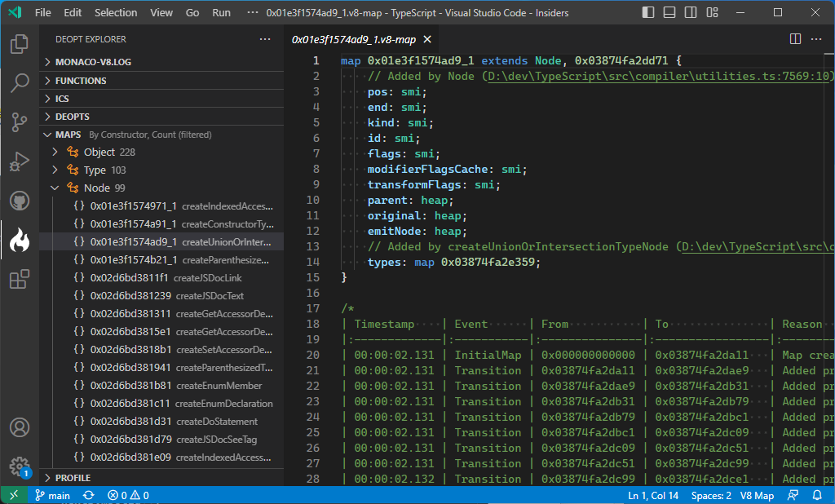Select map 0x01e3f1574ad9_1 createUnionOrInter
The height and width of the screenshot is (504, 835).
(161, 241)
